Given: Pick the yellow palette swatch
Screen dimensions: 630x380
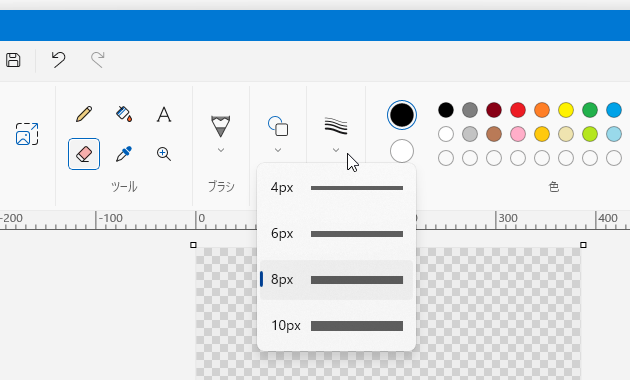Looking at the screenshot, I should [x=566, y=110].
